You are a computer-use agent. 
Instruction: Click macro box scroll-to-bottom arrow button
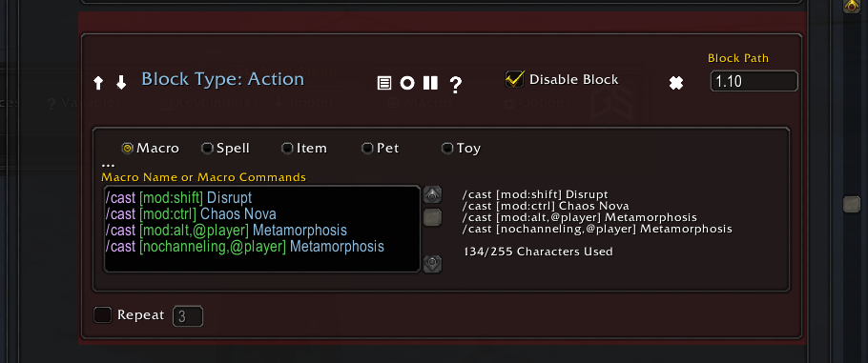tap(432, 264)
